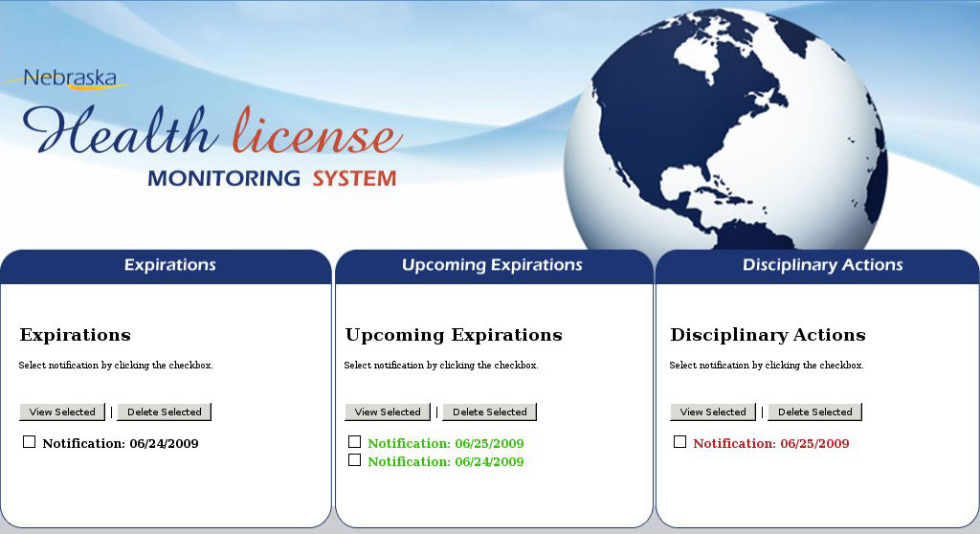Screen dimensions: 980x534
Task: Click the MONITORING SYSTEM banner text
Action: 272,178
